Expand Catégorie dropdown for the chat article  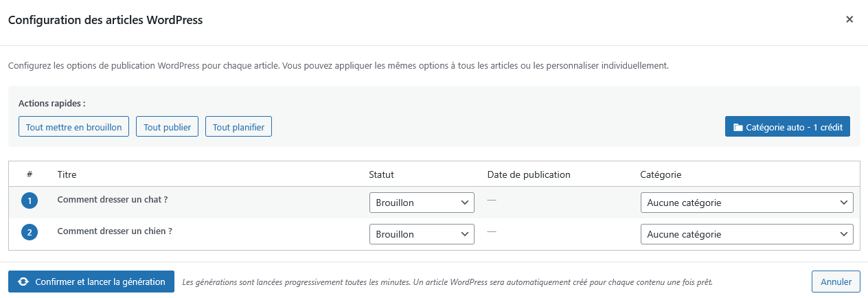tap(746, 203)
